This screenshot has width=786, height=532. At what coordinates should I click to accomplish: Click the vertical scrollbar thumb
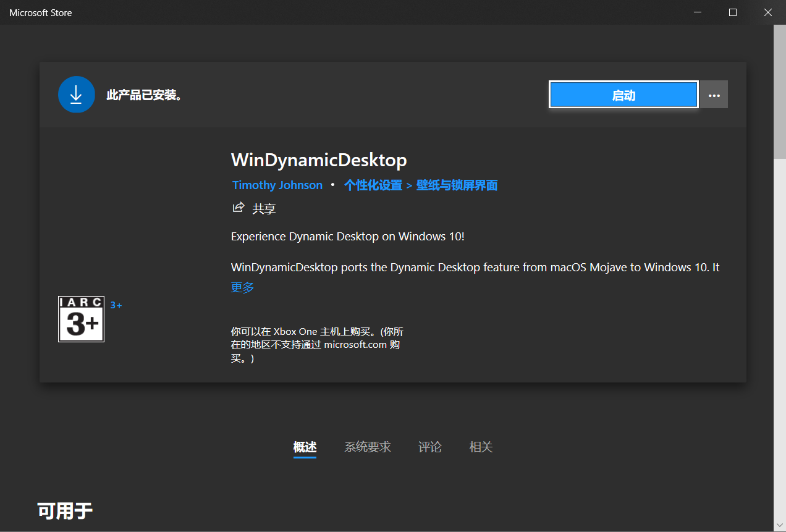[x=780, y=92]
